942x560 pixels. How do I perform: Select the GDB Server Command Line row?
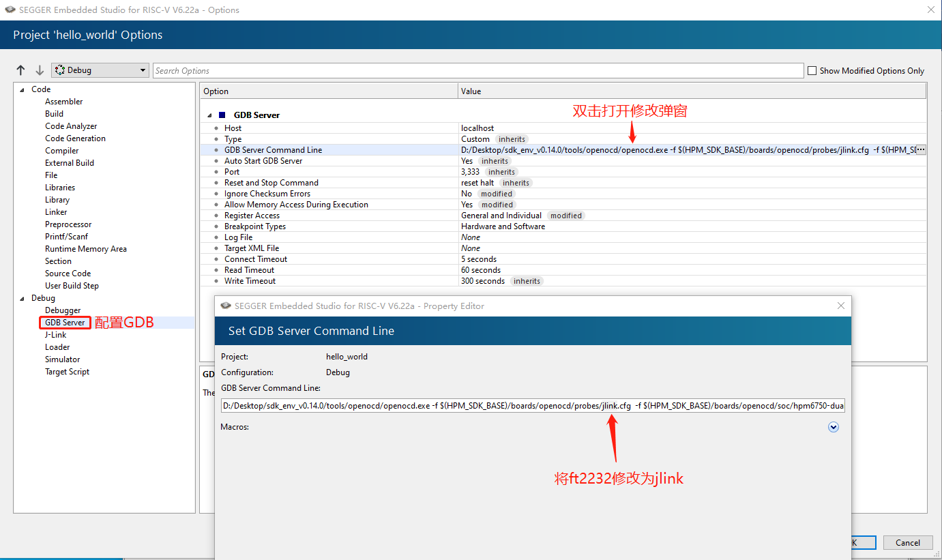click(x=563, y=150)
